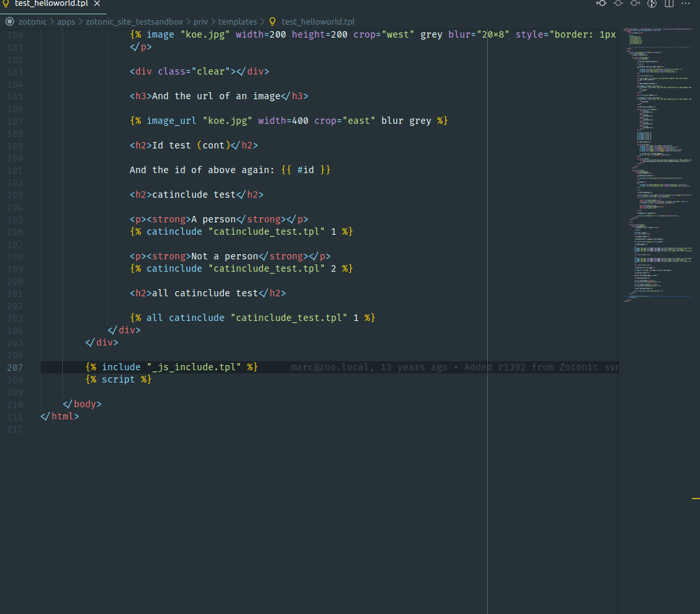Open the apps breadcrumb segment
This screenshot has width=700, height=614.
point(66,21)
